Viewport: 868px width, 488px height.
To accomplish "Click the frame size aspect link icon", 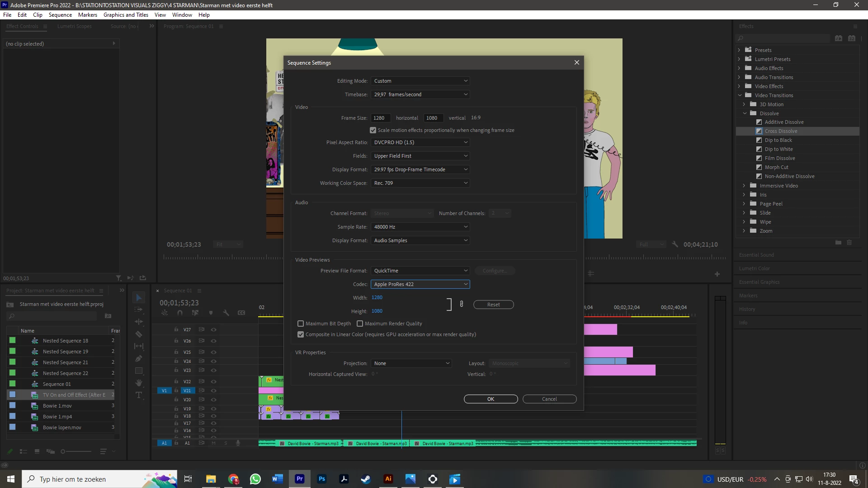I will (x=461, y=304).
